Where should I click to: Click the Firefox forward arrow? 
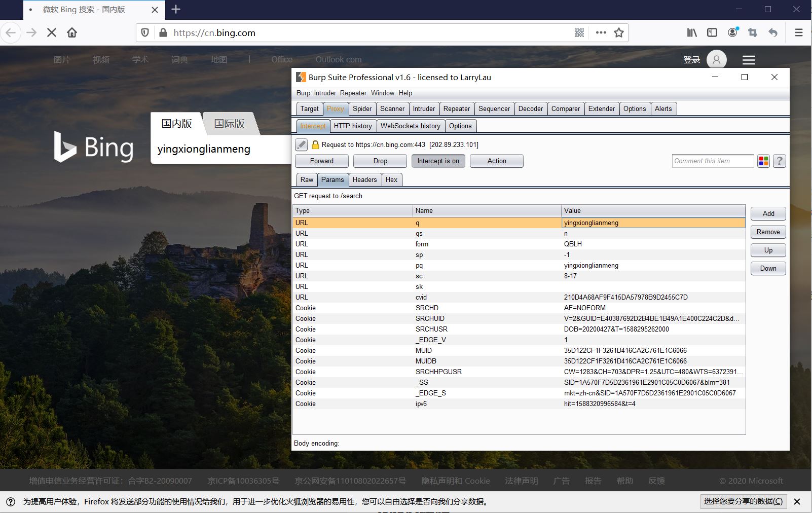pos(31,32)
